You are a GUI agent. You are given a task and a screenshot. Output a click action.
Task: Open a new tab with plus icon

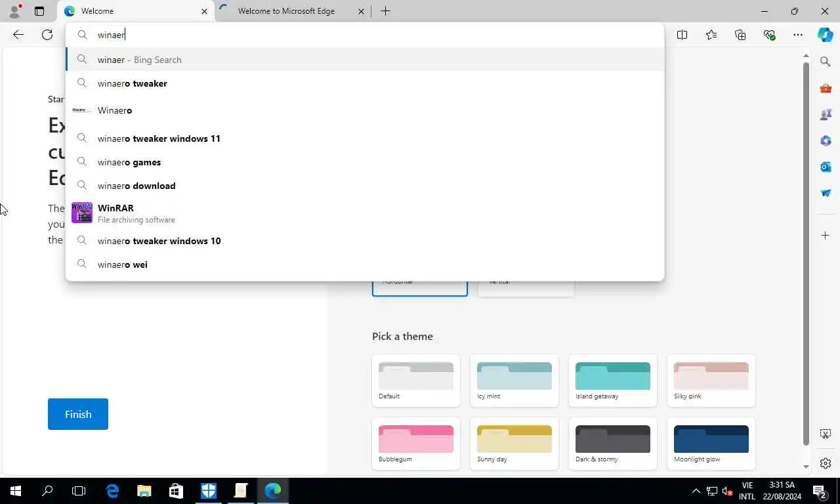[x=385, y=11]
